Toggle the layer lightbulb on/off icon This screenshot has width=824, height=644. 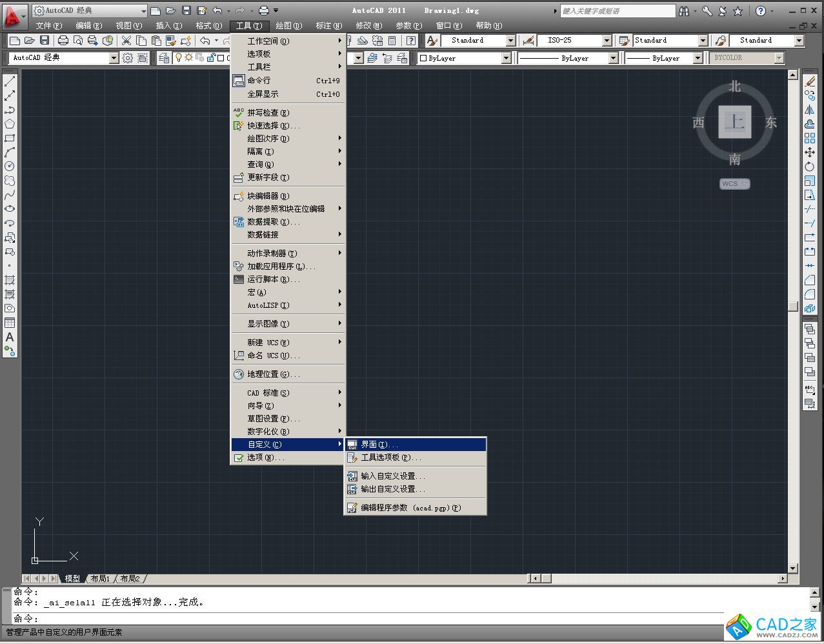(179, 58)
